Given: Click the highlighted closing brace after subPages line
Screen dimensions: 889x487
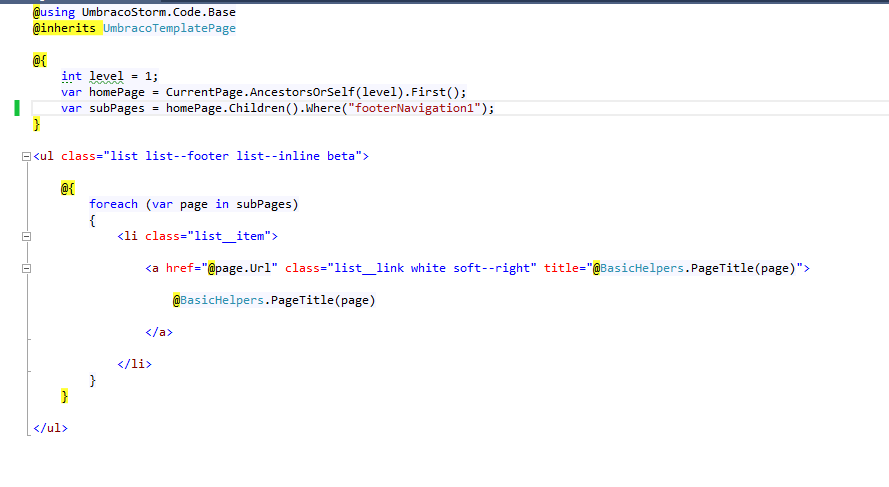Looking at the screenshot, I should point(36,124).
